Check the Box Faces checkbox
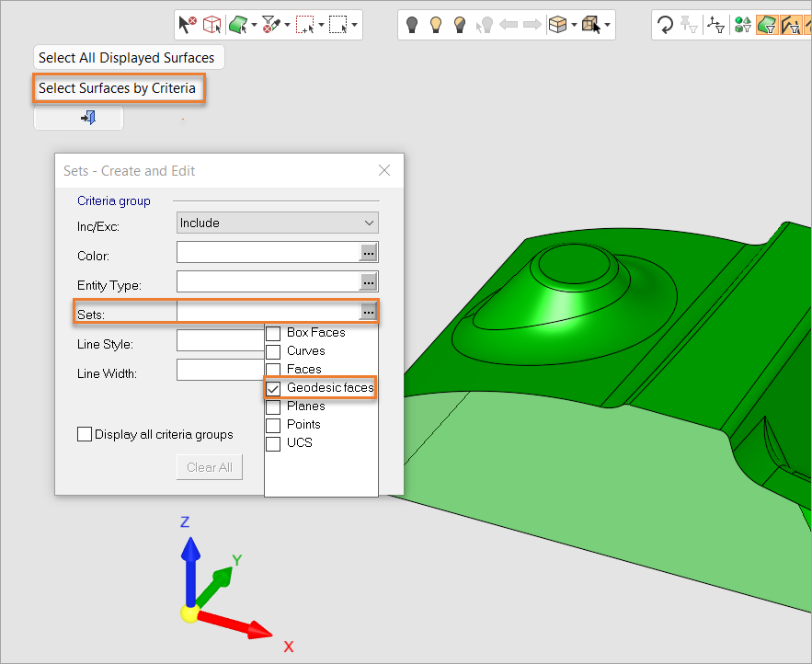The image size is (812, 664). point(273,333)
